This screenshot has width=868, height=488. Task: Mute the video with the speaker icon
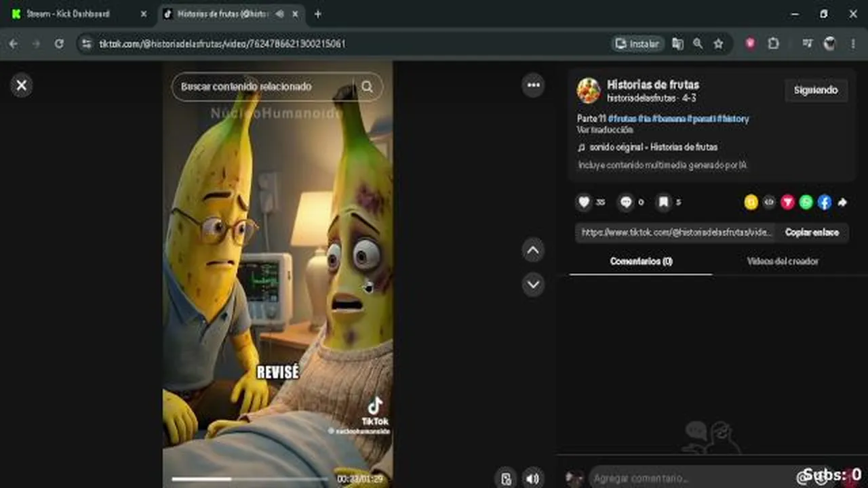tap(533, 479)
